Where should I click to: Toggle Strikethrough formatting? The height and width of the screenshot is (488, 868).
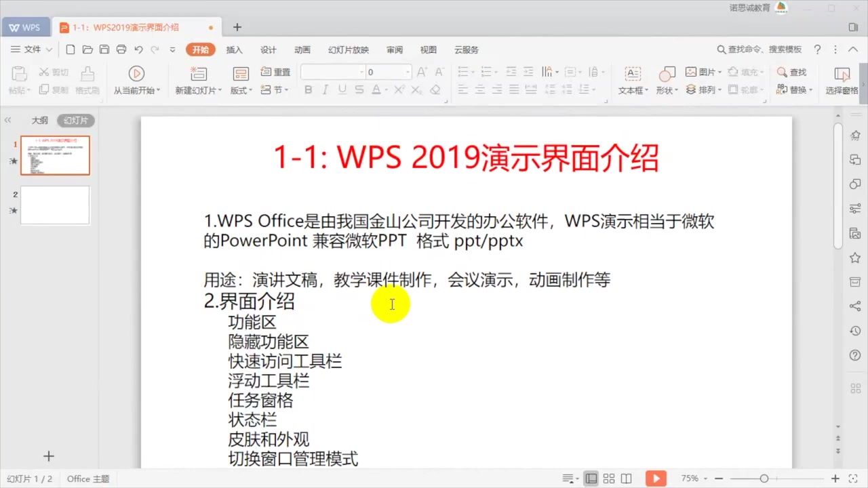pos(359,89)
